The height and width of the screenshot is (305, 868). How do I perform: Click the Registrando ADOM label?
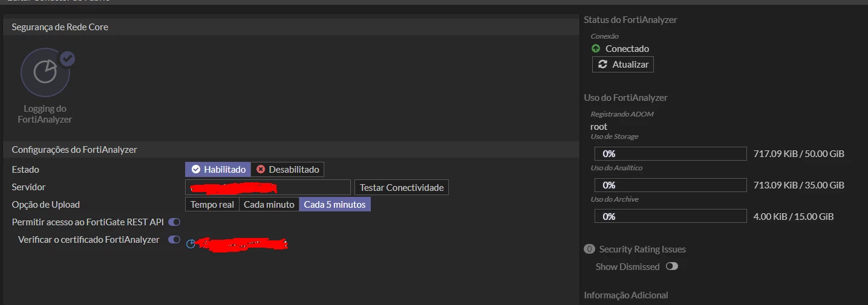pyautogui.click(x=622, y=114)
